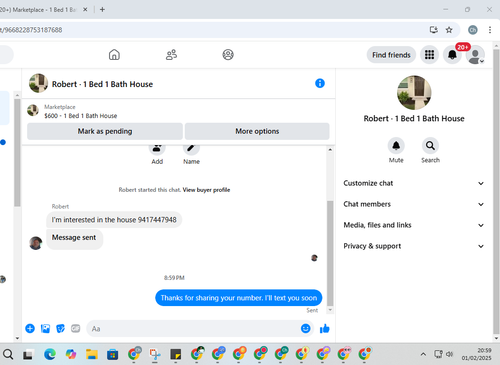Expand Media, files and links section
This screenshot has width=500, height=365.
414,225
